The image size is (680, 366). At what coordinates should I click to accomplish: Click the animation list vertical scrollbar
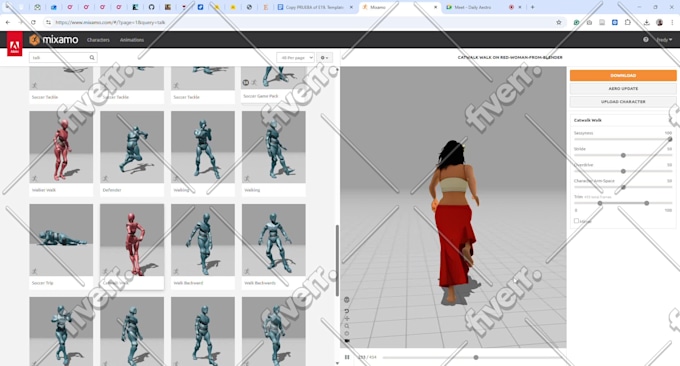click(337, 260)
